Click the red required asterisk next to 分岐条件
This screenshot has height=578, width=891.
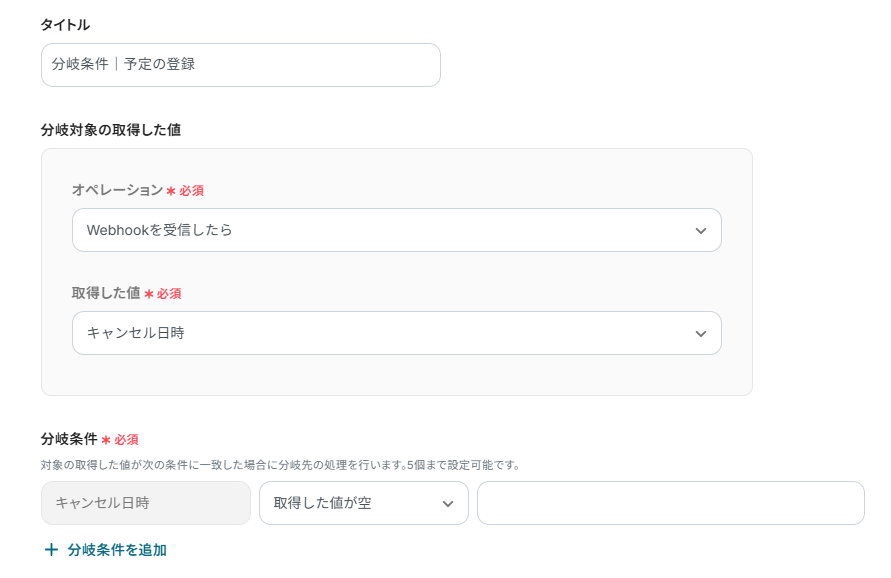coord(106,440)
